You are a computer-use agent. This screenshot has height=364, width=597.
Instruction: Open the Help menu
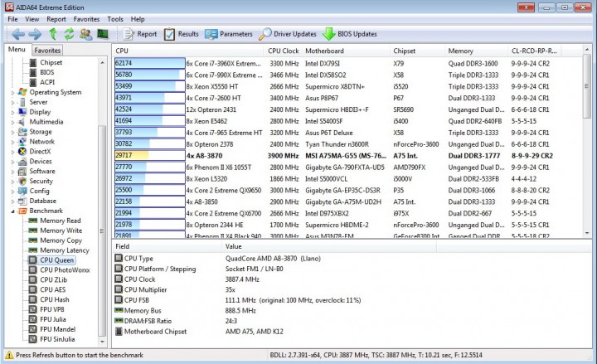[x=138, y=19]
